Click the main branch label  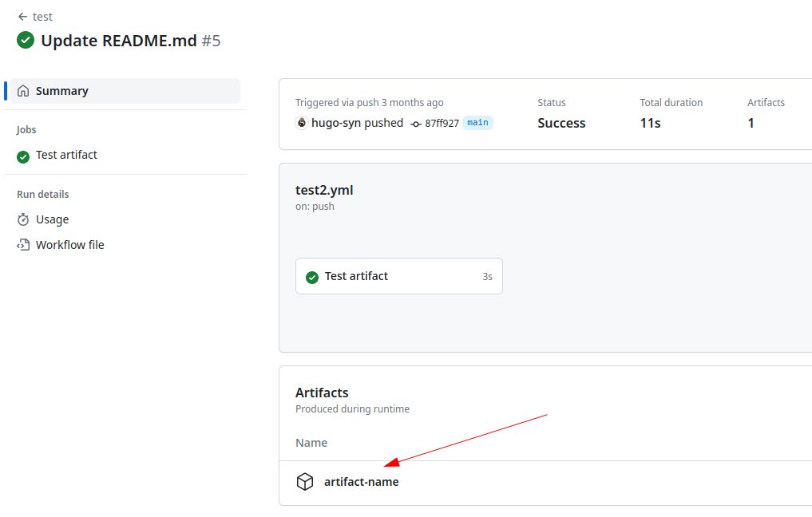477,123
